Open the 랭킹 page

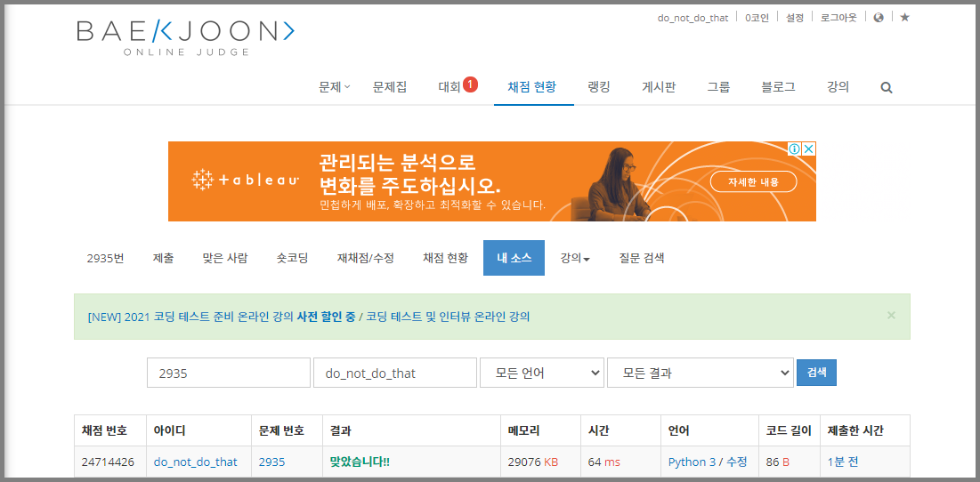tap(599, 87)
